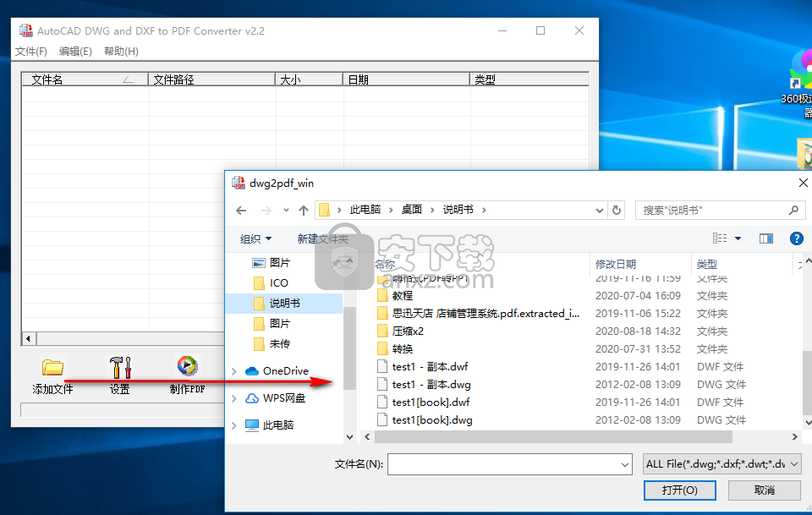
Task: Expand the 此电脑 tree node
Action: pyautogui.click(x=234, y=425)
